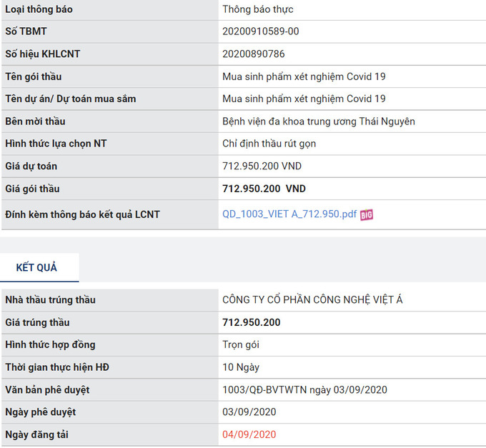Click Bệnh viện đa khoa trung ương Thái Nguyên
Image resolution: width=486 pixels, height=448 pixels.
318,121
